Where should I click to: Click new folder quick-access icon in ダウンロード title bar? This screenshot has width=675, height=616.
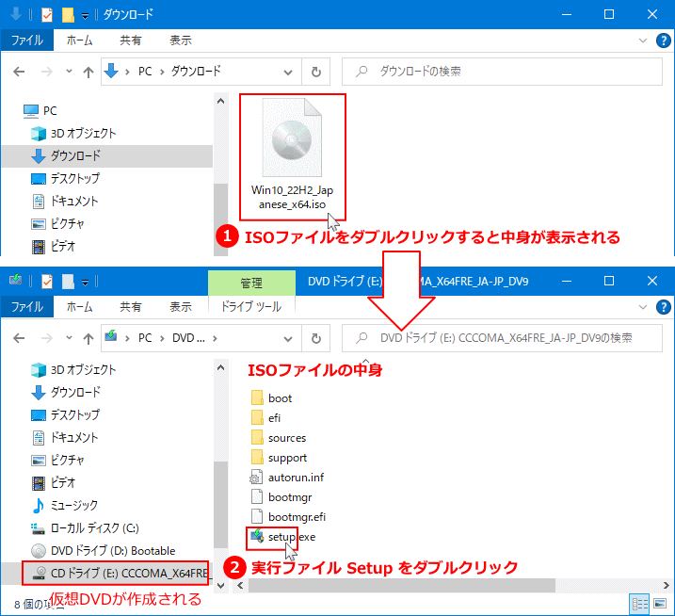(68, 15)
